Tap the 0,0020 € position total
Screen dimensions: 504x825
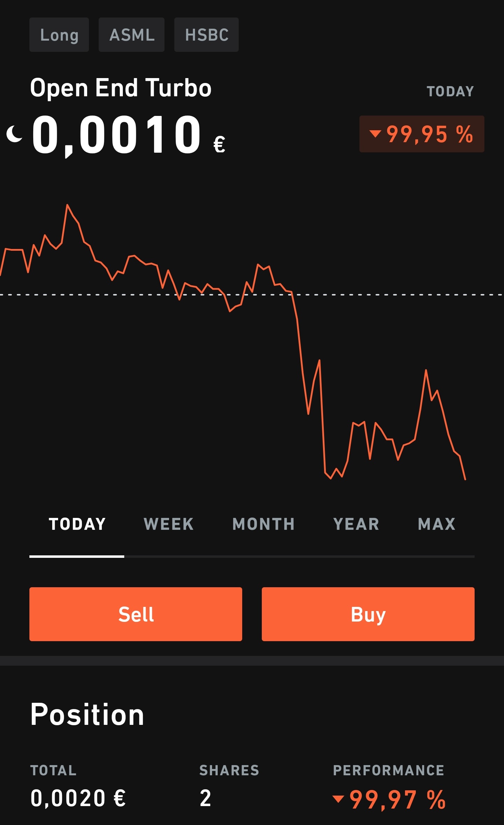(78, 798)
